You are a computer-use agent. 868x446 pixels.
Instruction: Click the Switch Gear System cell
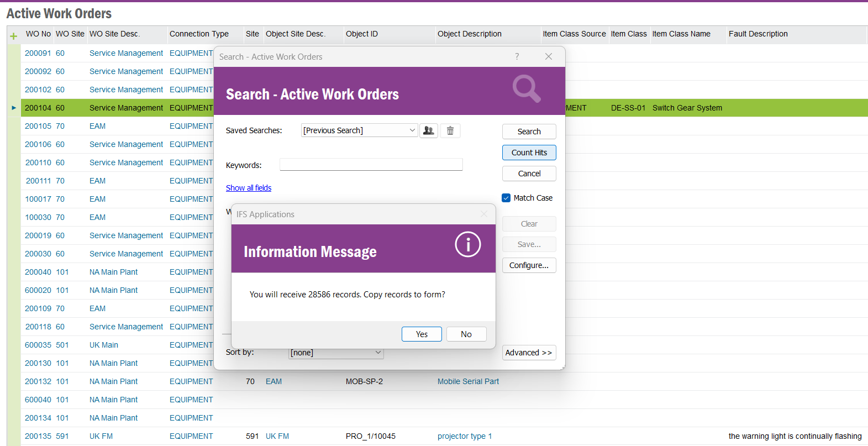point(687,108)
